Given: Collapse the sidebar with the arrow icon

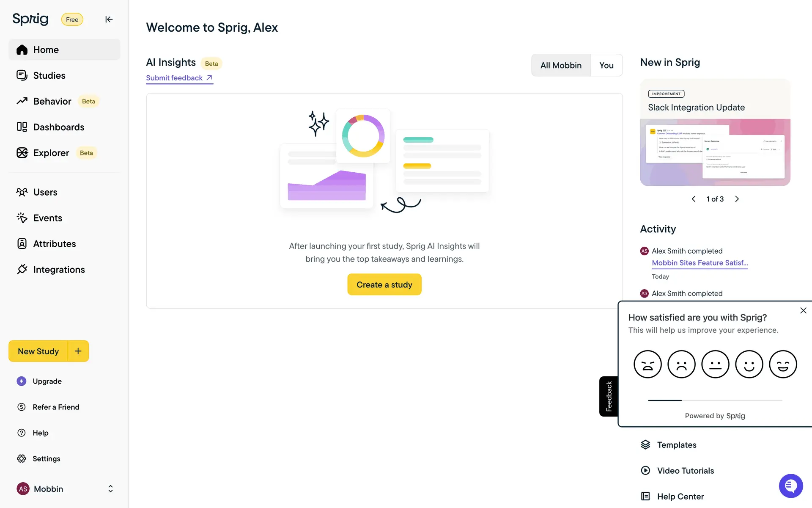Looking at the screenshot, I should [x=109, y=19].
